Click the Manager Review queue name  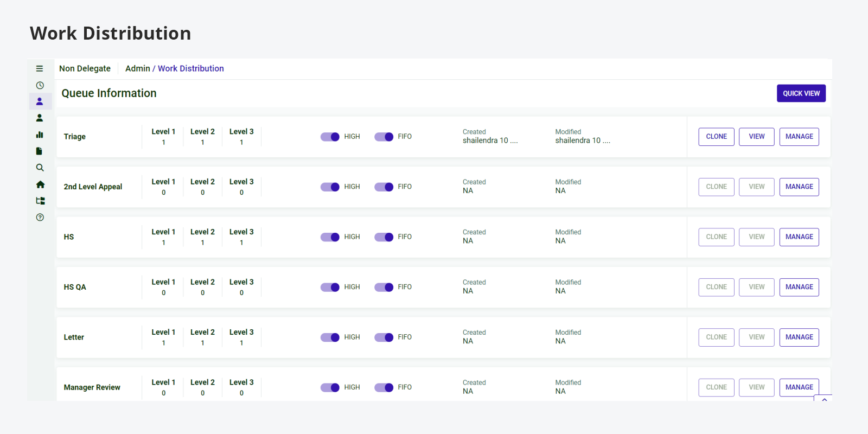[92, 387]
